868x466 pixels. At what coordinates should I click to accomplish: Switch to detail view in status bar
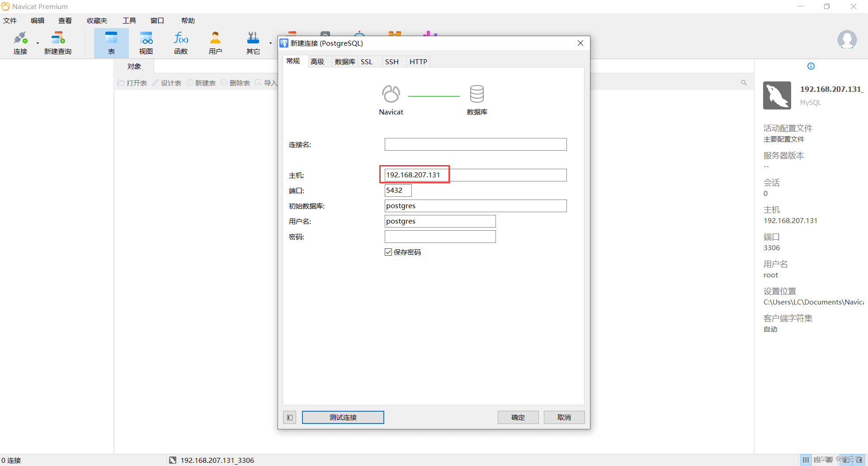click(829, 460)
